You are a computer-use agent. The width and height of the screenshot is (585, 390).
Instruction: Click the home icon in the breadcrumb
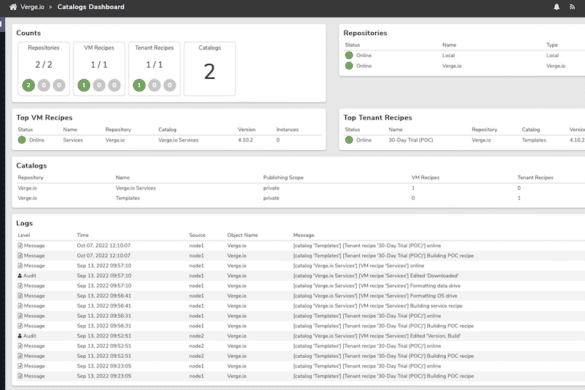pyautogui.click(x=13, y=7)
